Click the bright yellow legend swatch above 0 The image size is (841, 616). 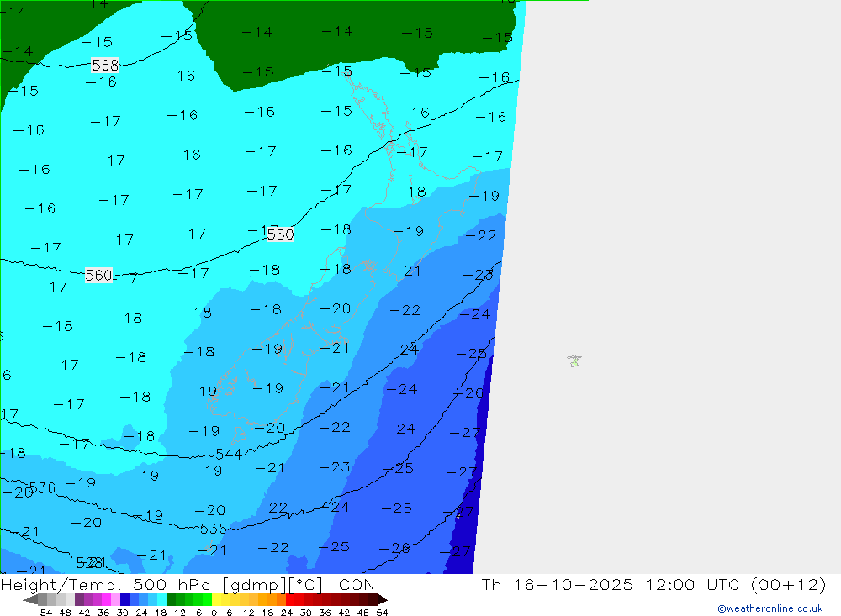click(x=217, y=600)
